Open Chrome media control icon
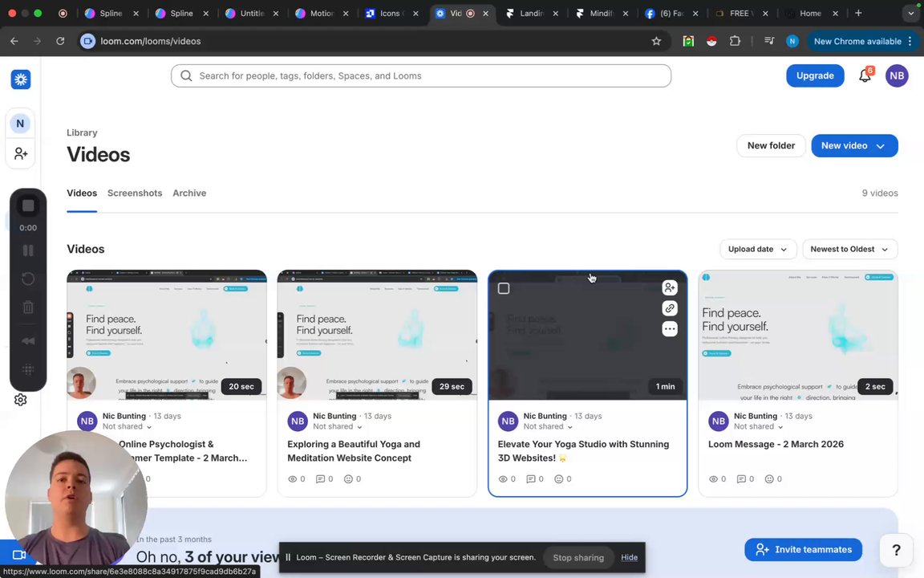The width and height of the screenshot is (924, 578). click(x=769, y=41)
